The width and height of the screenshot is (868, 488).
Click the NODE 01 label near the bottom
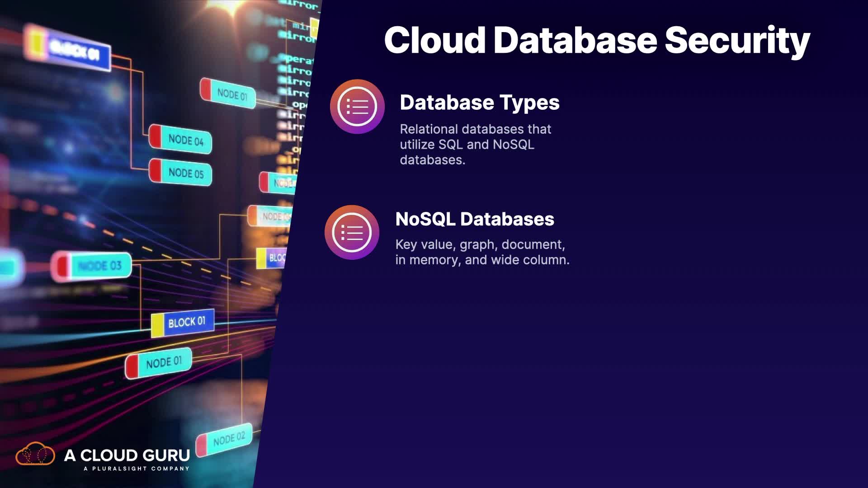(164, 362)
